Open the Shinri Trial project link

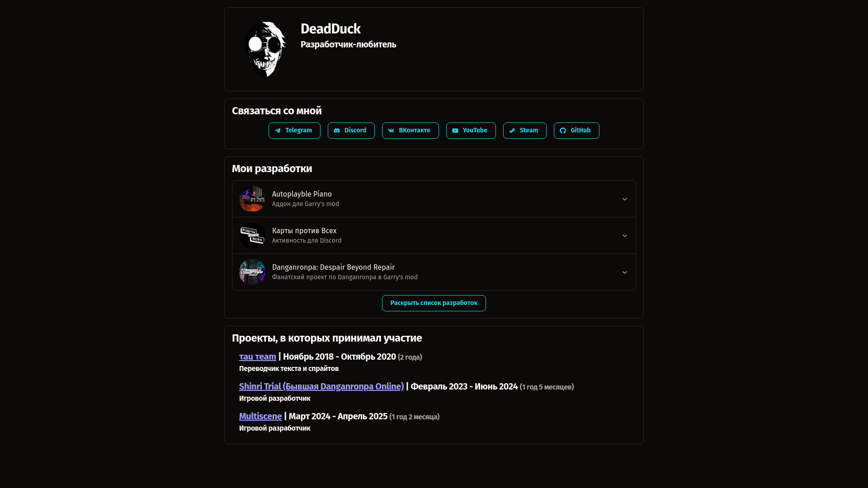point(321,386)
